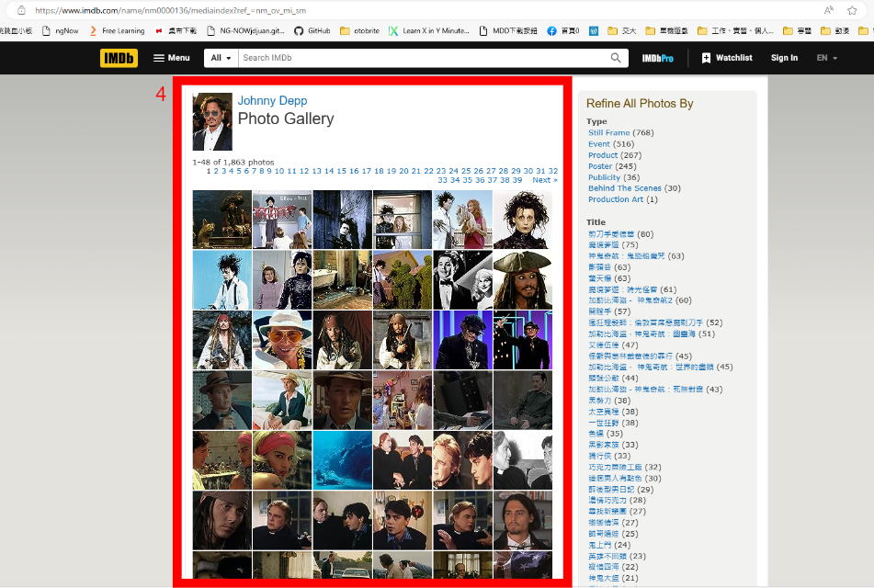
Task: Click the Johnny Depp headshot photo
Action: click(212, 121)
